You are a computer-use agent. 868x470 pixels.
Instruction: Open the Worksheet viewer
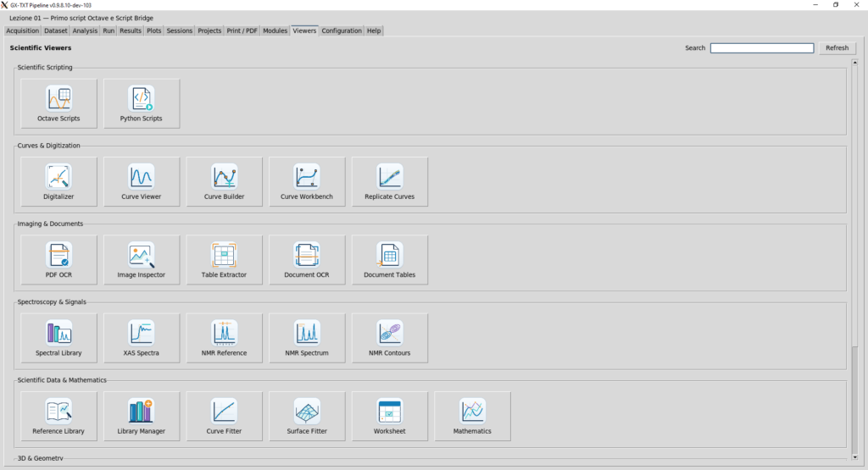390,417
